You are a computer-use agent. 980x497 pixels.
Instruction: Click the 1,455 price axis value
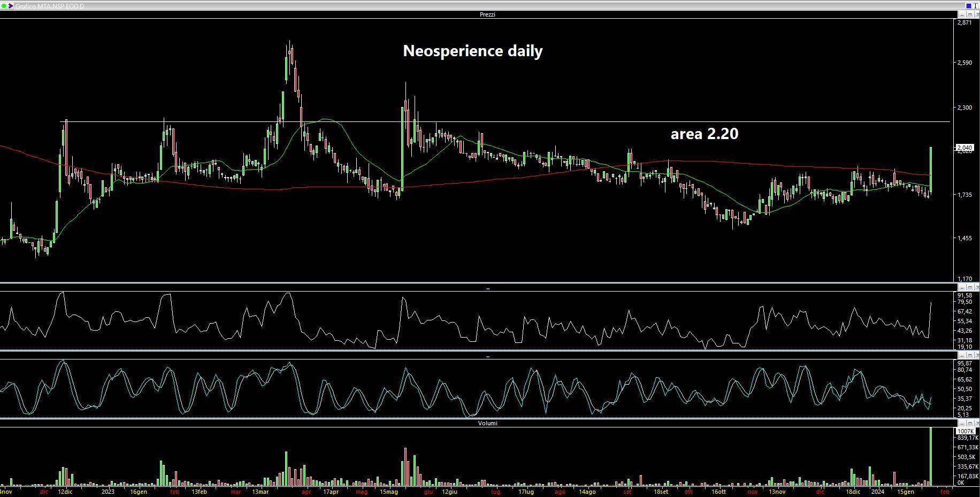coord(965,238)
